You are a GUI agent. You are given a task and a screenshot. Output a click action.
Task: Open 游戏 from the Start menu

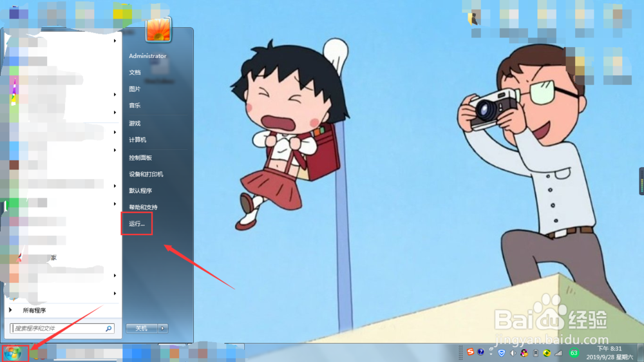(x=135, y=123)
